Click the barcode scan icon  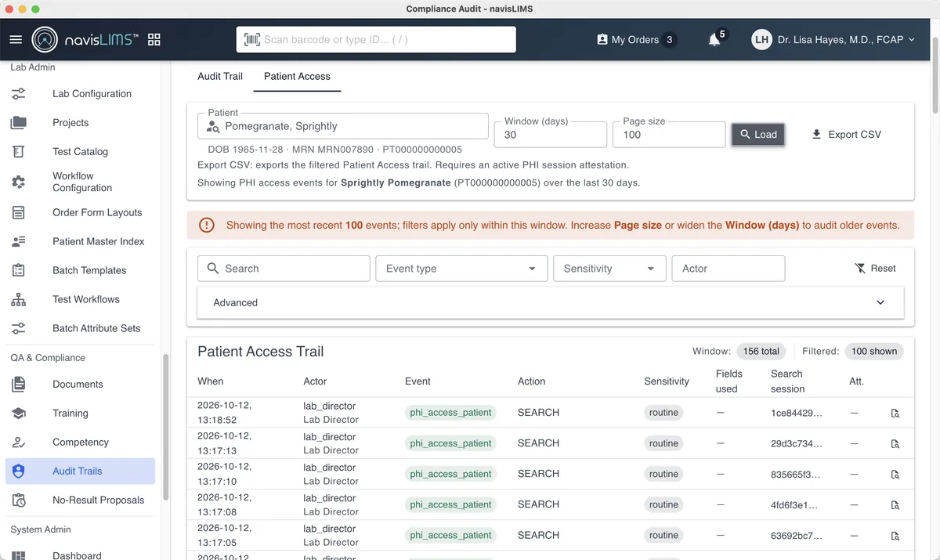(x=252, y=39)
